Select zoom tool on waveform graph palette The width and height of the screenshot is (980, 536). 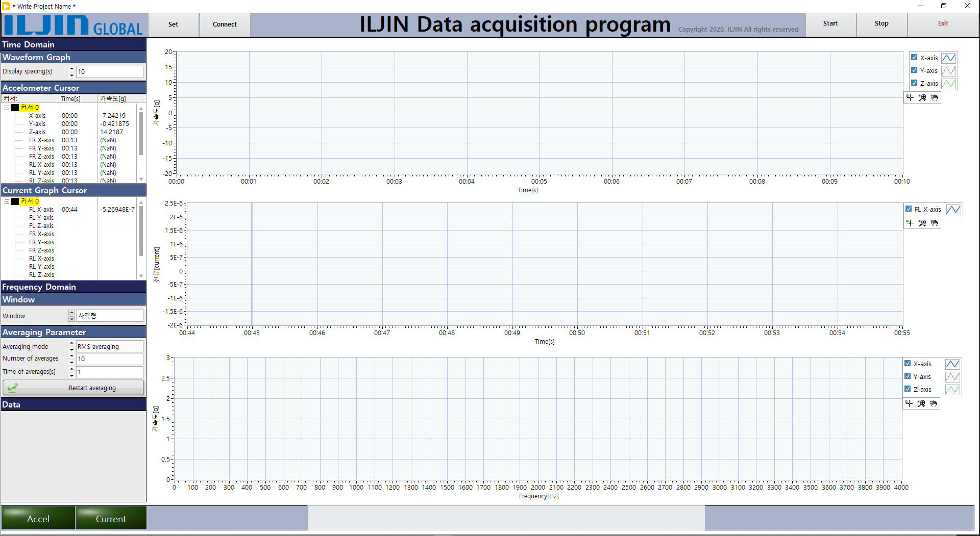(922, 97)
